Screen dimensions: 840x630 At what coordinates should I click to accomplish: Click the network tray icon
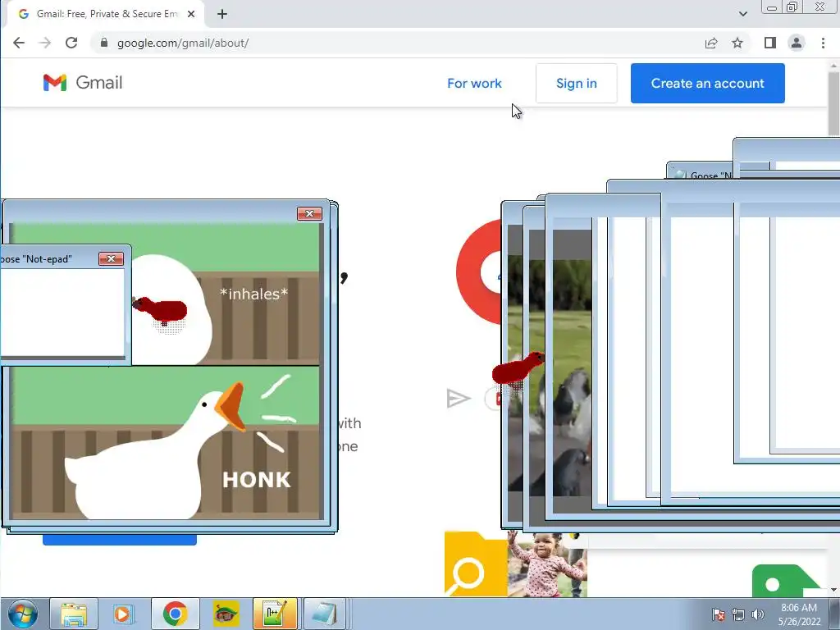(x=738, y=614)
